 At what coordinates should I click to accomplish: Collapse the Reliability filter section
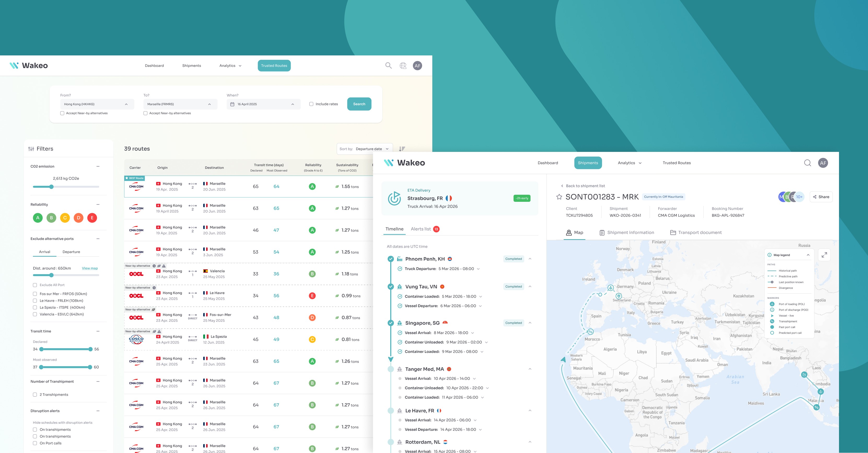[98, 204]
